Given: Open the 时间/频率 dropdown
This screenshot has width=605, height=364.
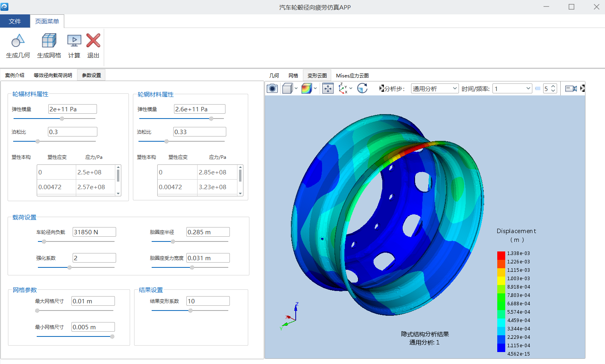Looking at the screenshot, I should [x=512, y=89].
